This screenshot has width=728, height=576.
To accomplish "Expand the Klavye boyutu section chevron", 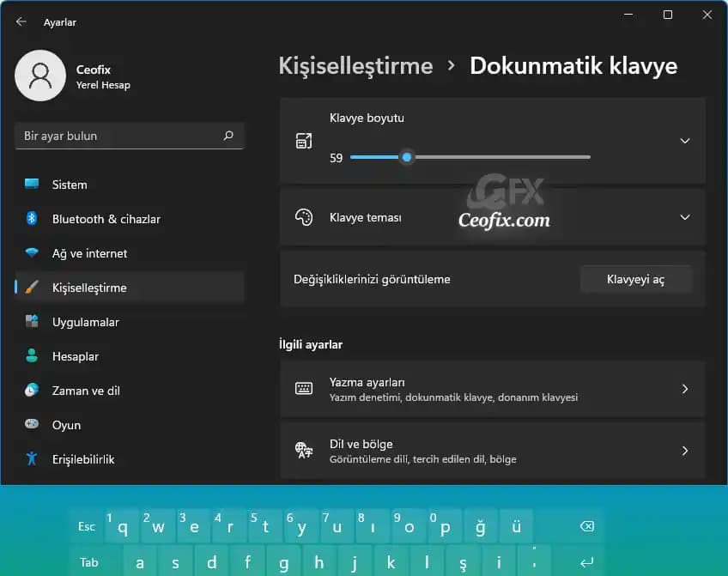I will [684, 141].
